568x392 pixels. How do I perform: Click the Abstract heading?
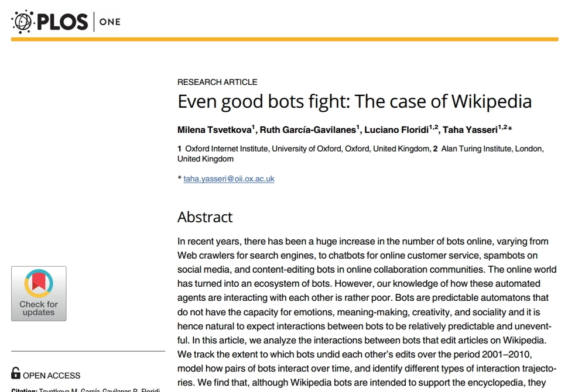(x=205, y=217)
